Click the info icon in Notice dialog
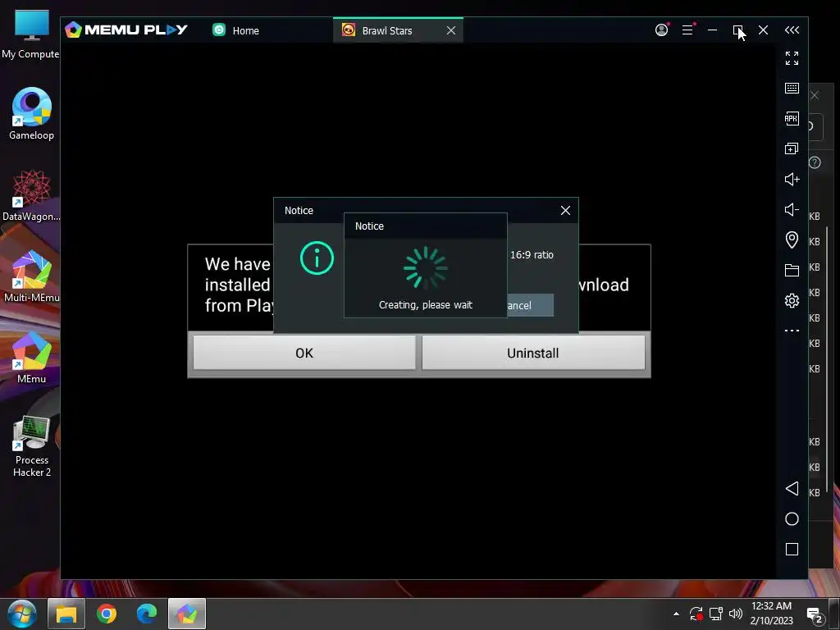Viewport: 840px width, 630px height. click(317, 258)
